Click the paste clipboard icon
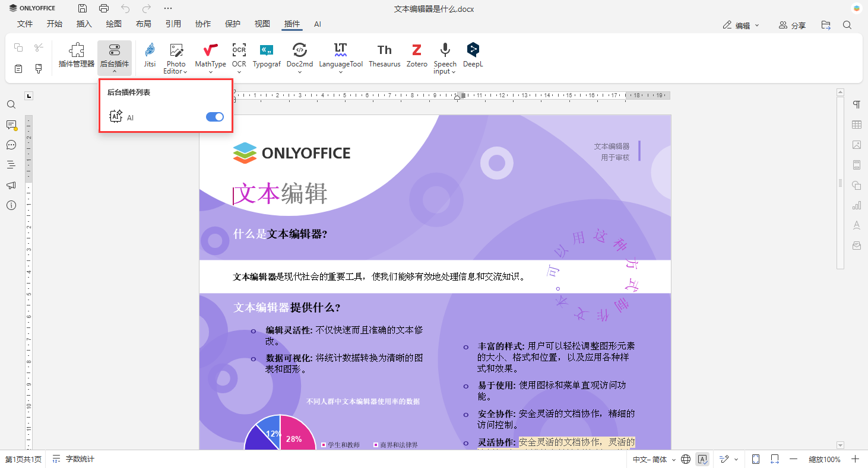This screenshot has width=868, height=468. pos(18,69)
